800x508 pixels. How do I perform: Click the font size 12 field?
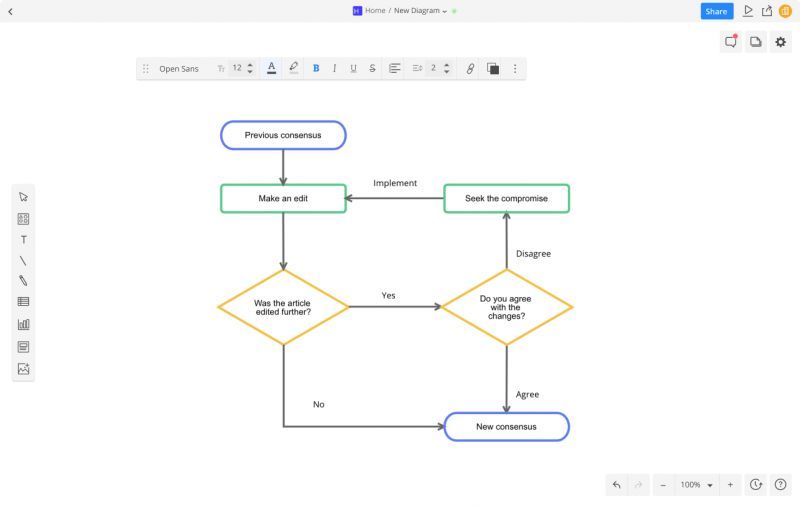point(237,68)
